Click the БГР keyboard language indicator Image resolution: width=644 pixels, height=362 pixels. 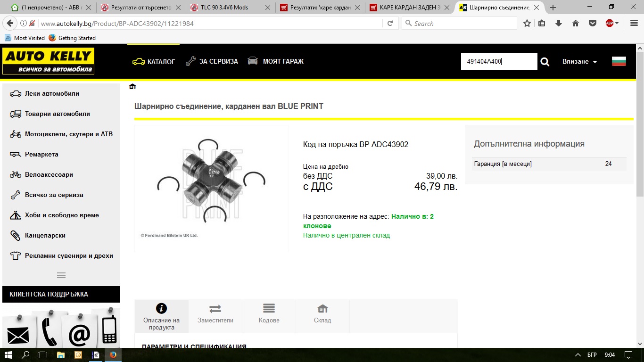click(592, 354)
